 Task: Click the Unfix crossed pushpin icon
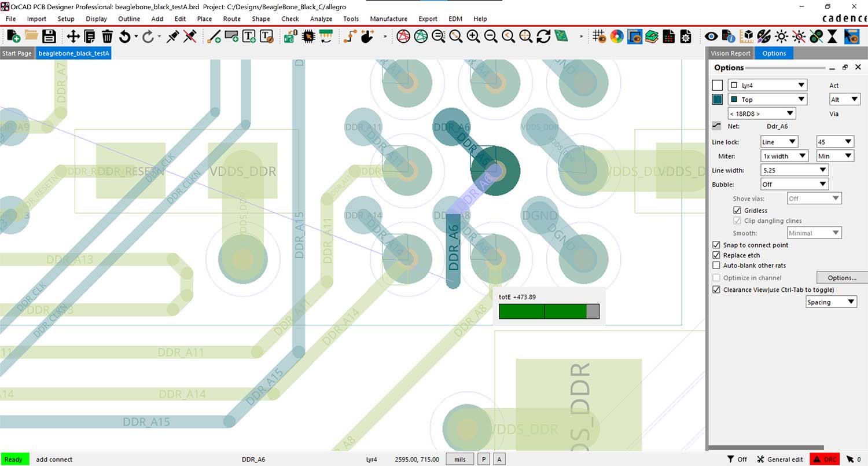click(189, 36)
